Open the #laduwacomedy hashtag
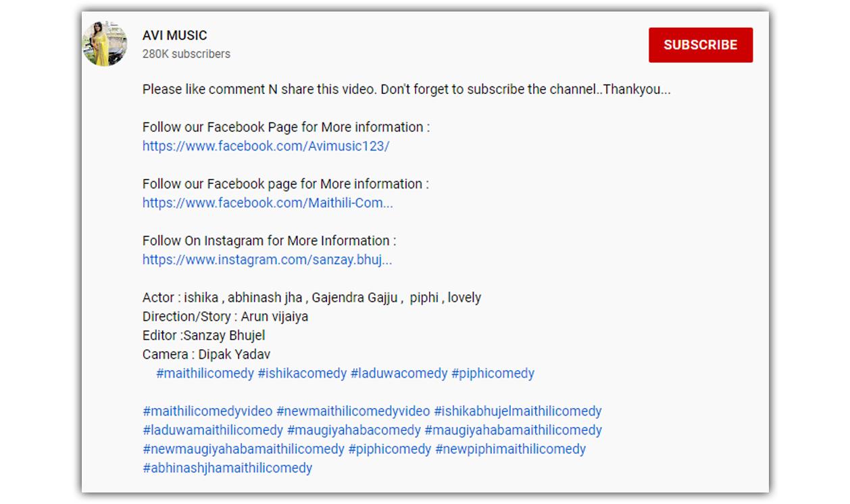The height and width of the screenshot is (504, 850). [399, 373]
